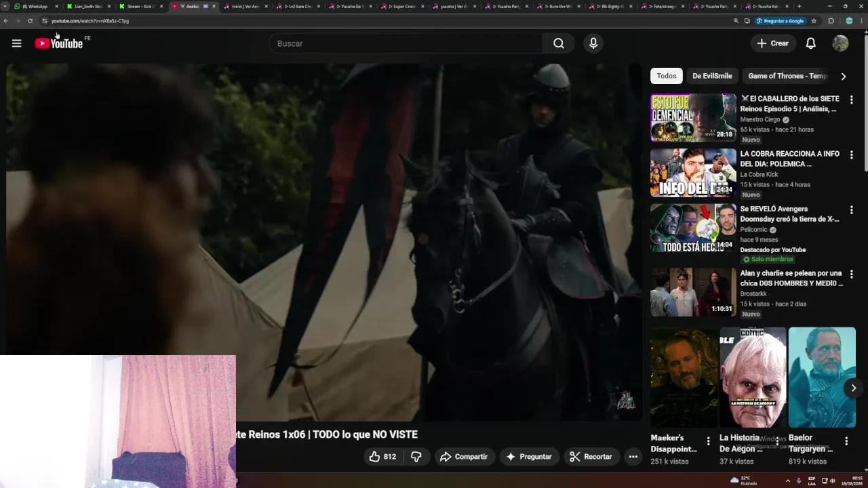
Task: Open options for El Caballero recommendation
Action: [x=852, y=100]
